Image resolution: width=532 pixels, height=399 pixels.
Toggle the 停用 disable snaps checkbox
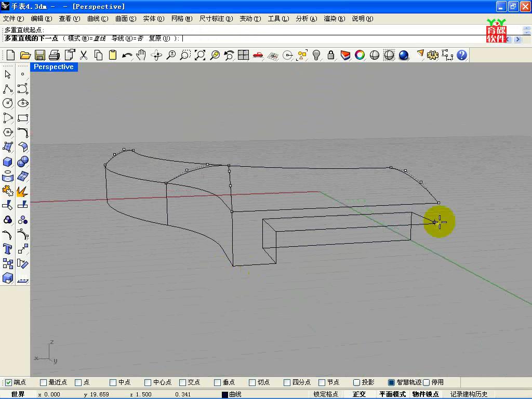click(427, 382)
